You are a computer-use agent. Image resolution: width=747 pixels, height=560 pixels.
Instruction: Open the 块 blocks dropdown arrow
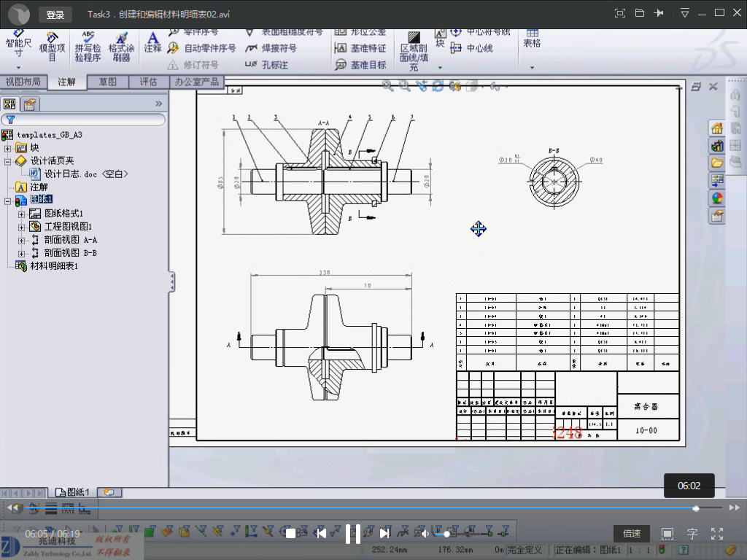point(440,68)
